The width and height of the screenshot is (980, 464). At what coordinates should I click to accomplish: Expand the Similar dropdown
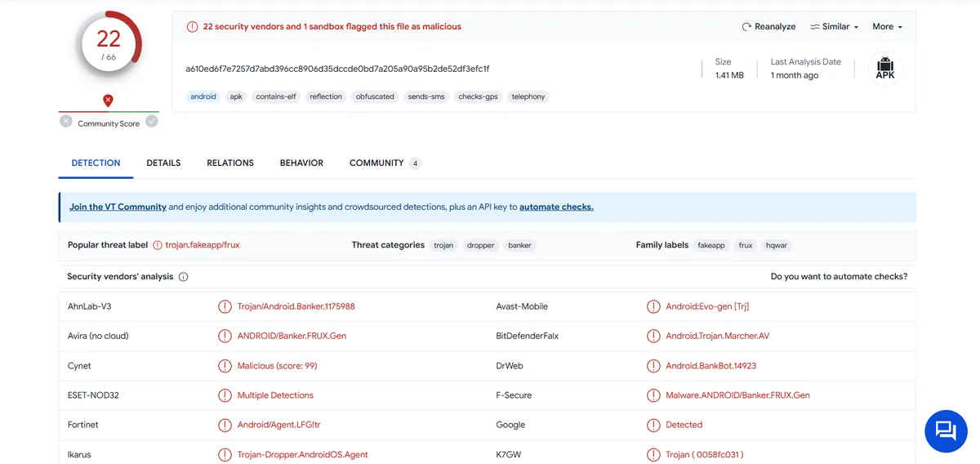(x=834, y=27)
